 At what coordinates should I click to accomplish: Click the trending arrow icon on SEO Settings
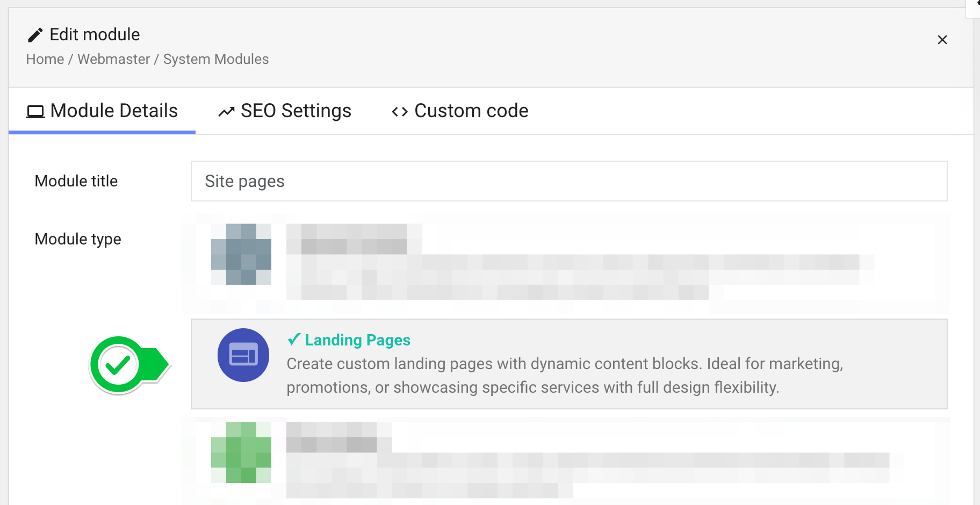click(226, 112)
